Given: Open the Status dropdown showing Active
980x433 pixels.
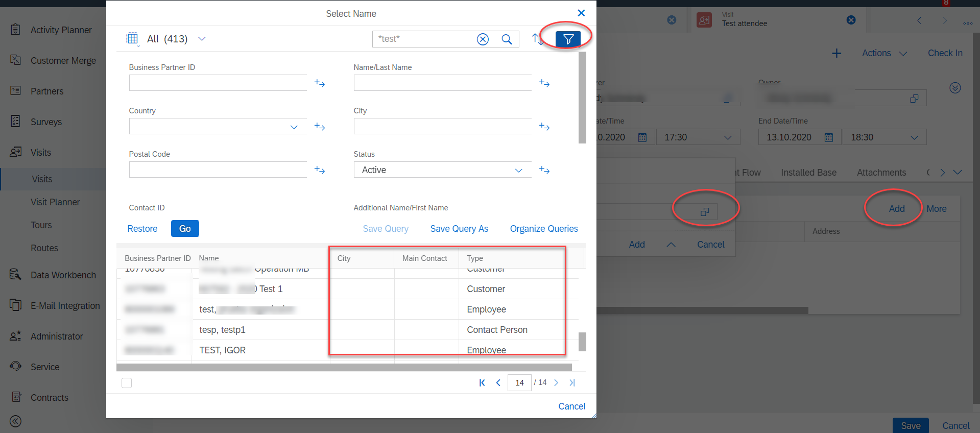Looking at the screenshot, I should (519, 170).
